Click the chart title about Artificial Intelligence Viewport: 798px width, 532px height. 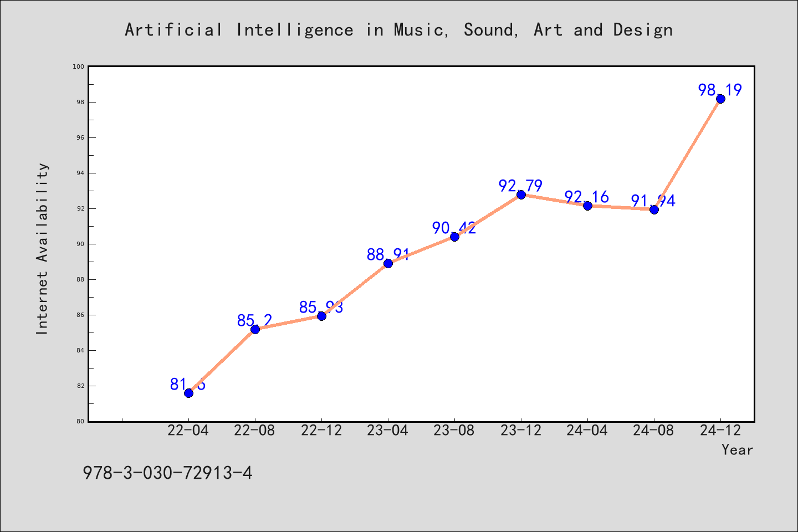click(x=398, y=29)
